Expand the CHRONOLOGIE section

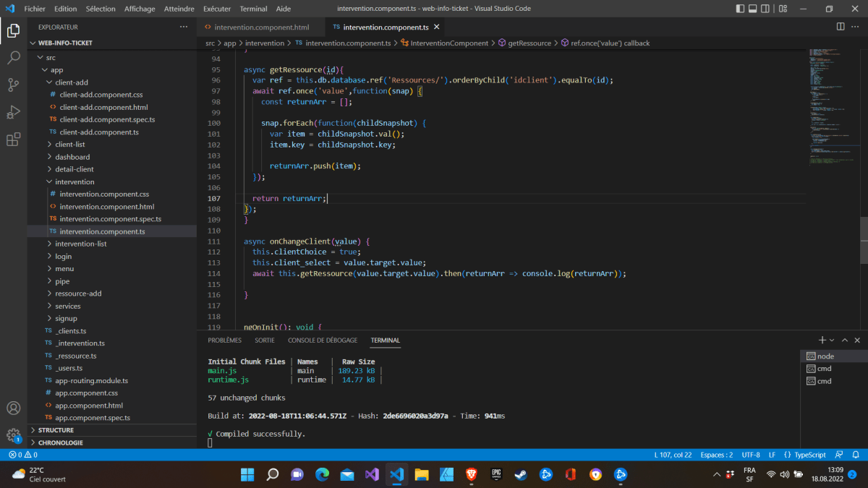112,442
